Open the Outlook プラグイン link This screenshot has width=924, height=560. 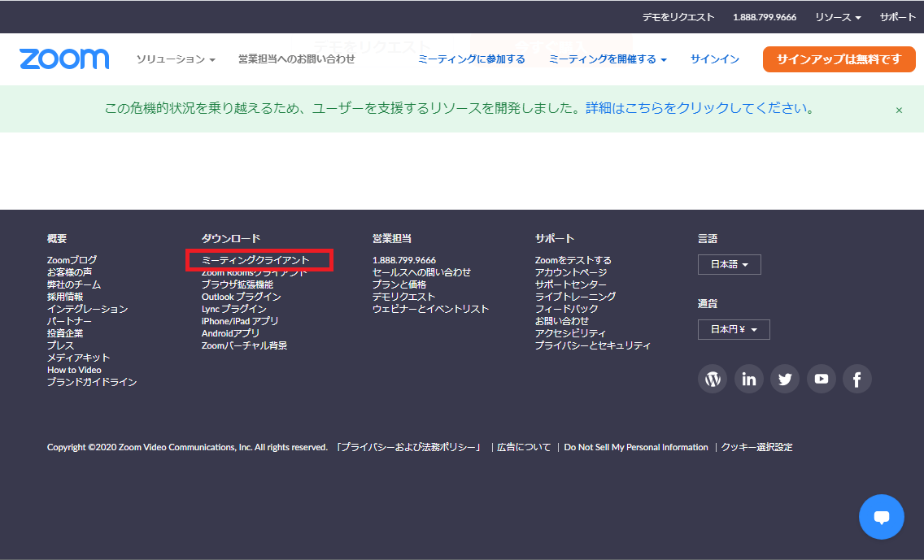241,297
